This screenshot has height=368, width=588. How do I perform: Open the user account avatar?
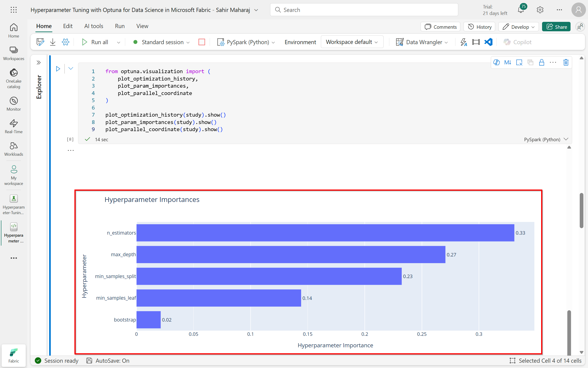[578, 10]
